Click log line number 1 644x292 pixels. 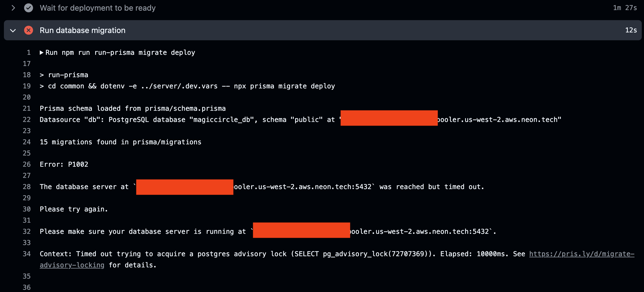[29, 53]
